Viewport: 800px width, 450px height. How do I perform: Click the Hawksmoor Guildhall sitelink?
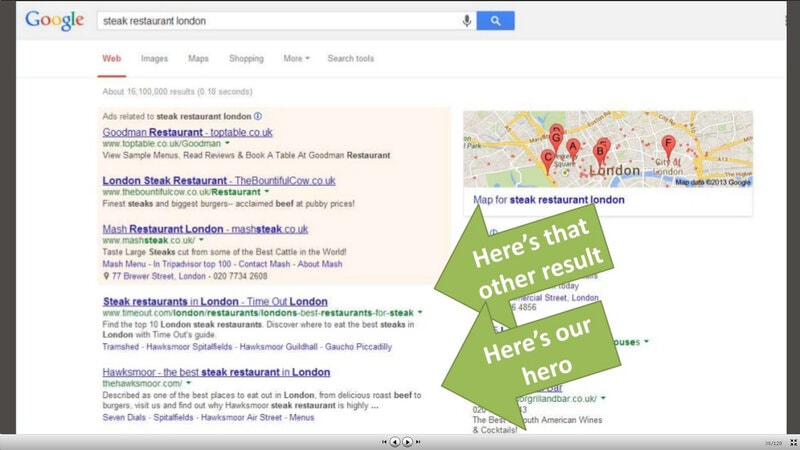click(279, 347)
